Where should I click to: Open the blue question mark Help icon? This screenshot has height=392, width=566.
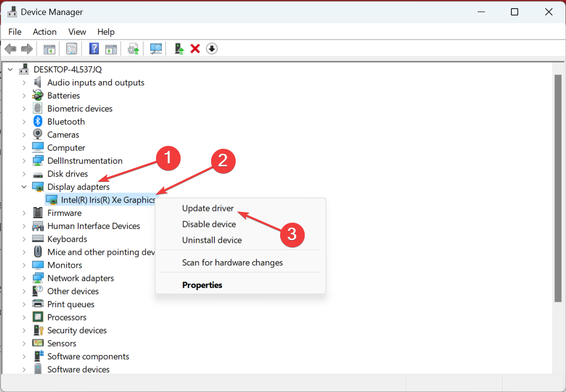[94, 49]
